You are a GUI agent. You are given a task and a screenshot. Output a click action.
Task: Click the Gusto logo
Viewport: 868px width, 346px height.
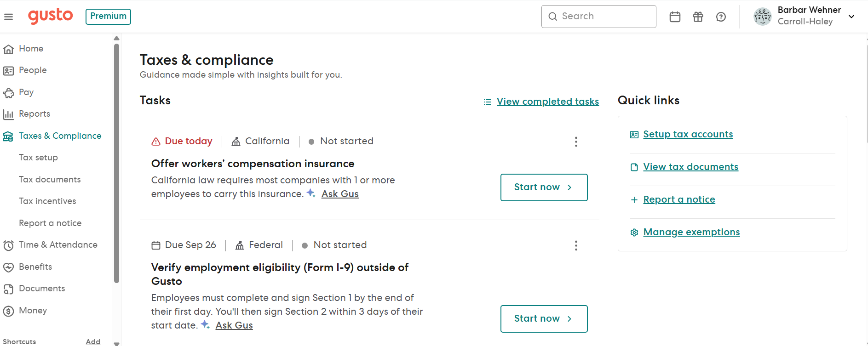tap(51, 16)
